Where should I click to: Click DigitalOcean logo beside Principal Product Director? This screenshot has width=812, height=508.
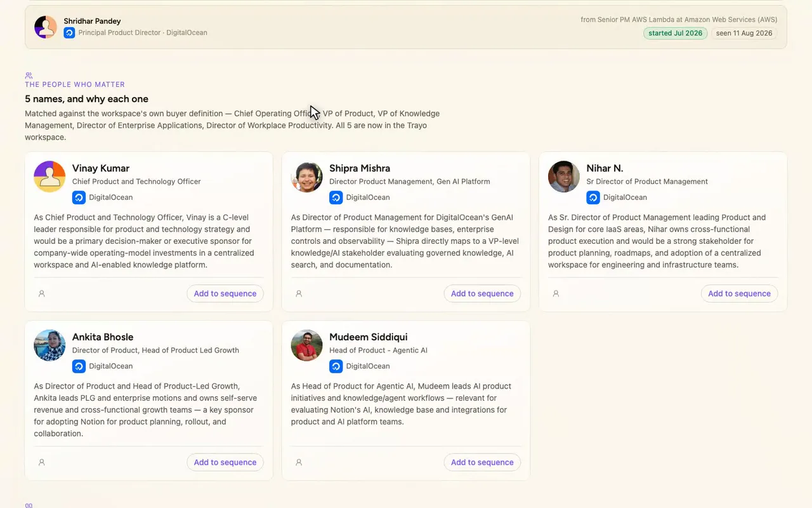point(69,32)
